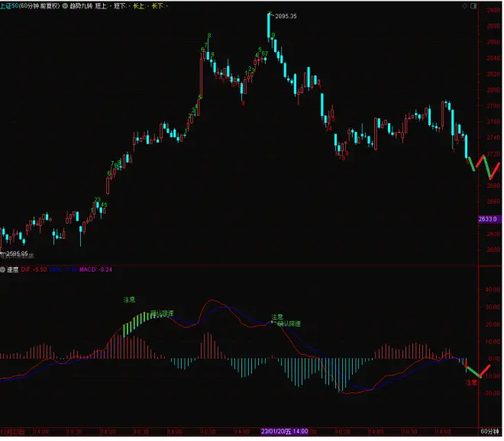Click the gear icon beside 速度 indicator

[3, 269]
